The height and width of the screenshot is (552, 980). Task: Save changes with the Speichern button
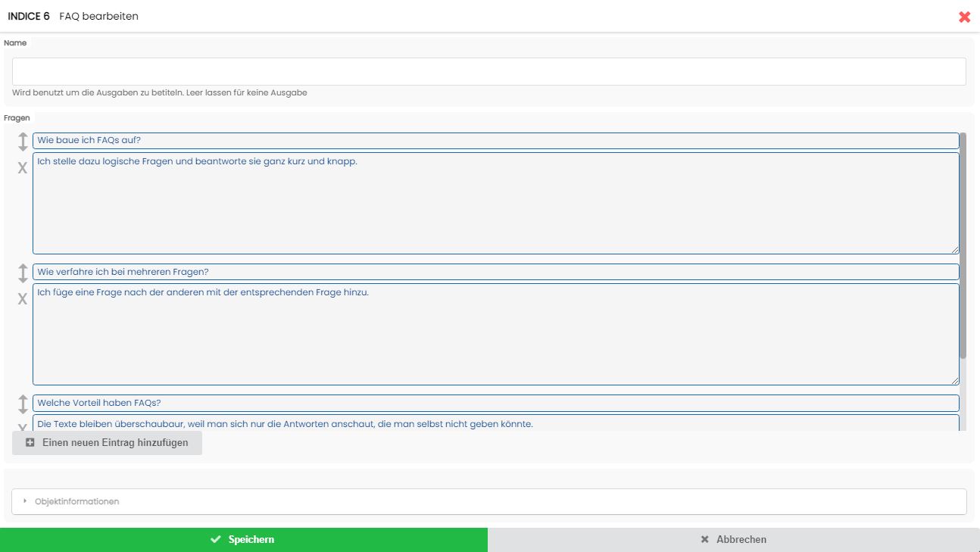[243, 540]
